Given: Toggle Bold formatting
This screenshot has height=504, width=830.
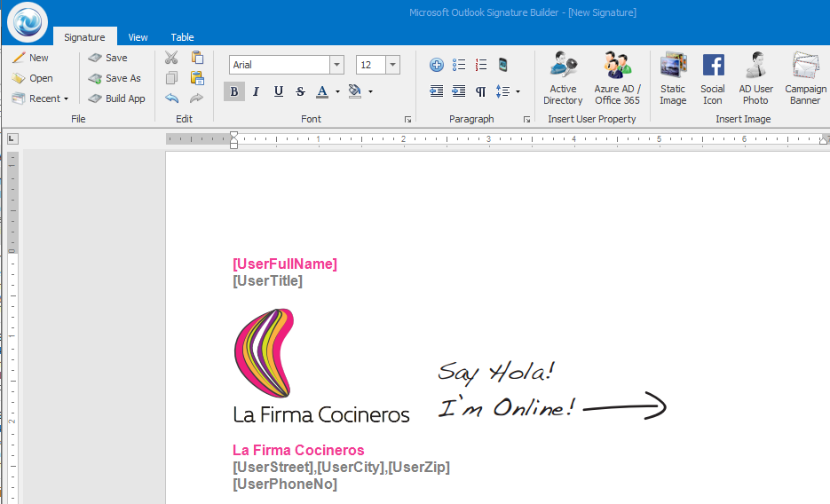Looking at the screenshot, I should click(234, 91).
